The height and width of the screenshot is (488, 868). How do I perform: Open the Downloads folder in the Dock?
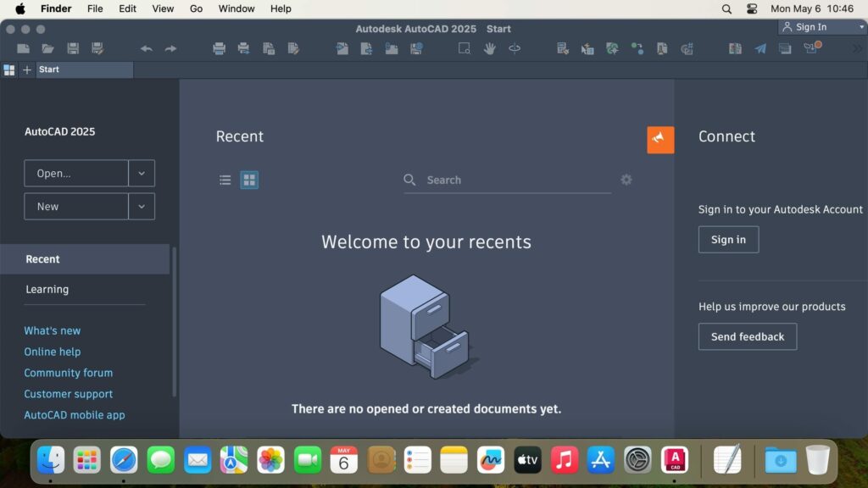(781, 460)
